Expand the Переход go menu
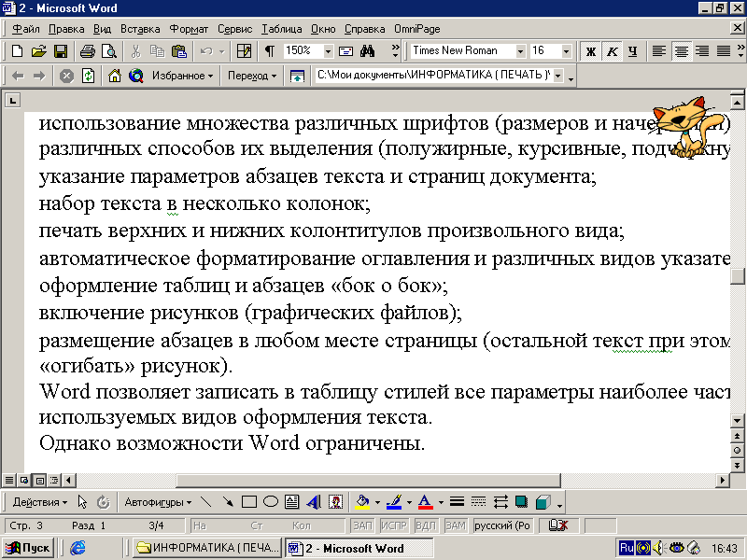Viewport: 747px width, 560px height. coord(252,76)
